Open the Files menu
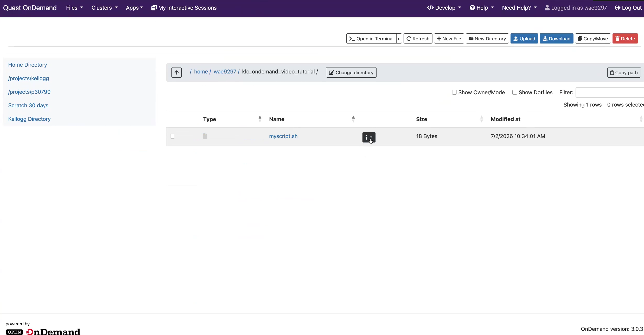The height and width of the screenshot is (335, 644). 74,8
